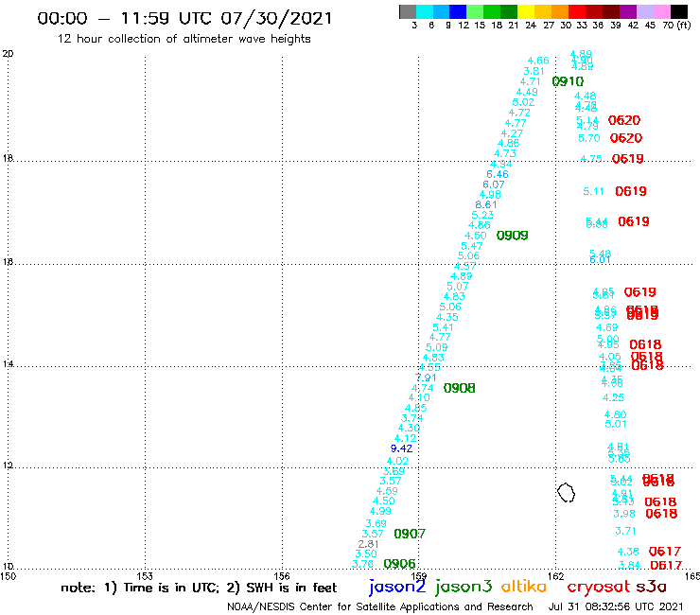Click the 4.10 wave height value

[x=419, y=397]
